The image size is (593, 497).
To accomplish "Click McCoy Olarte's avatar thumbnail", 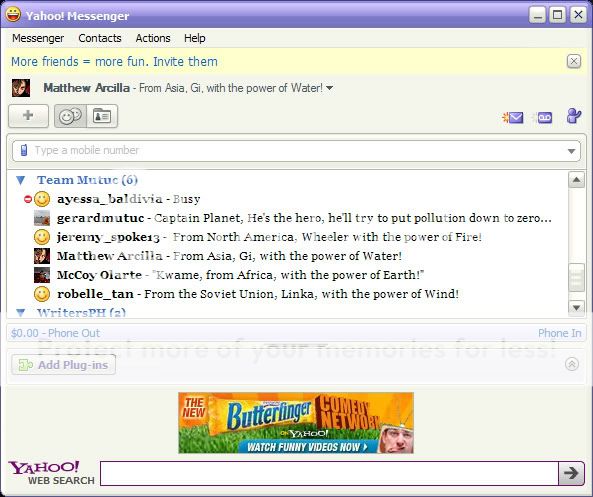I will coord(42,275).
